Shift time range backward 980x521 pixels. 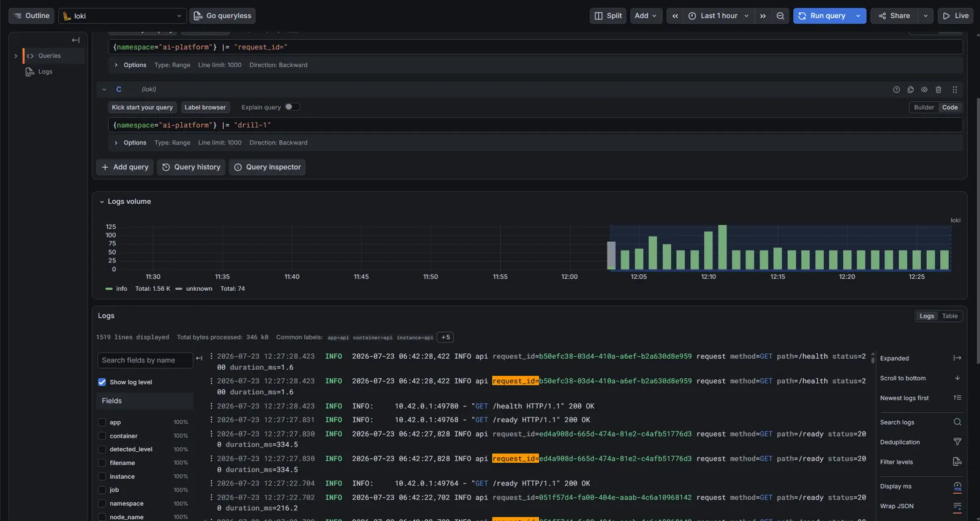point(675,16)
